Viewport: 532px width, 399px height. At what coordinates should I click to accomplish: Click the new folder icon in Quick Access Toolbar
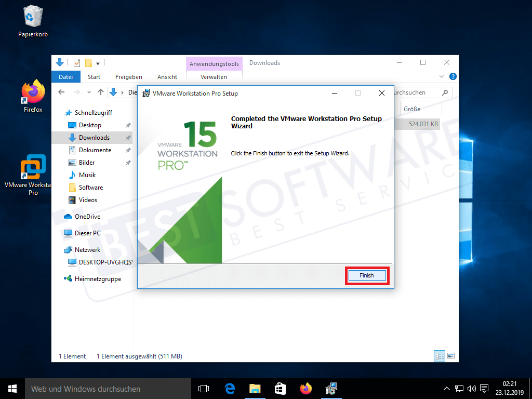pos(87,62)
